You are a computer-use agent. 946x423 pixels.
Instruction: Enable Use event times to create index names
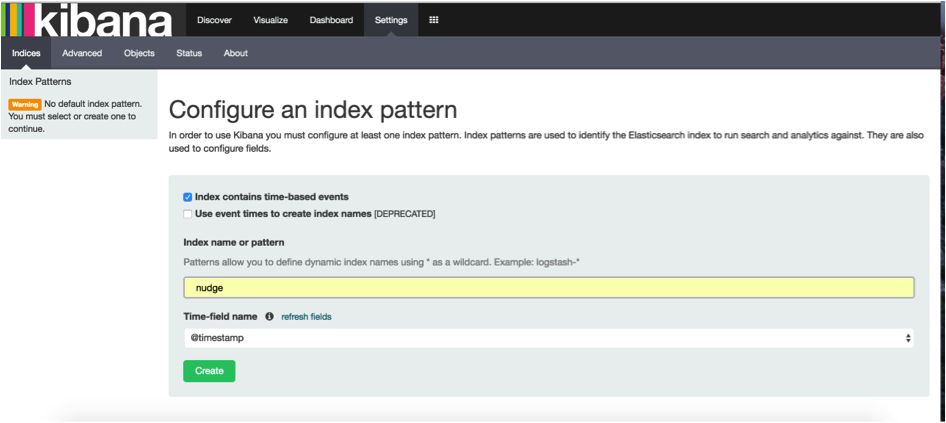[x=188, y=213]
